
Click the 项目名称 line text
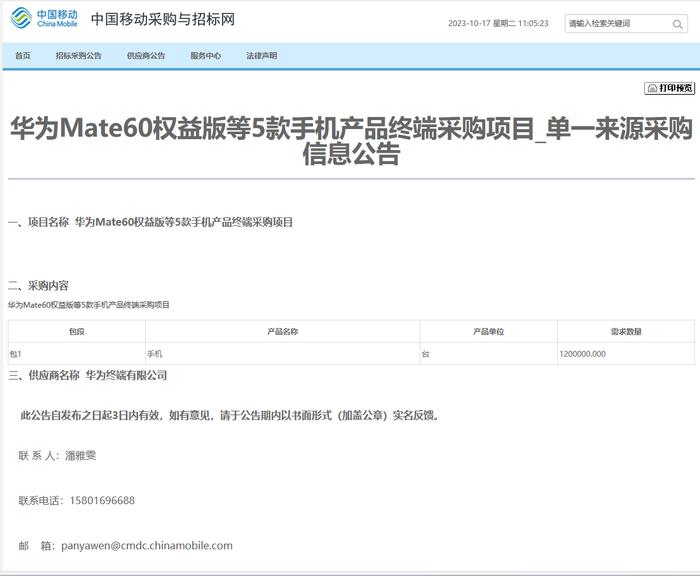point(150,222)
